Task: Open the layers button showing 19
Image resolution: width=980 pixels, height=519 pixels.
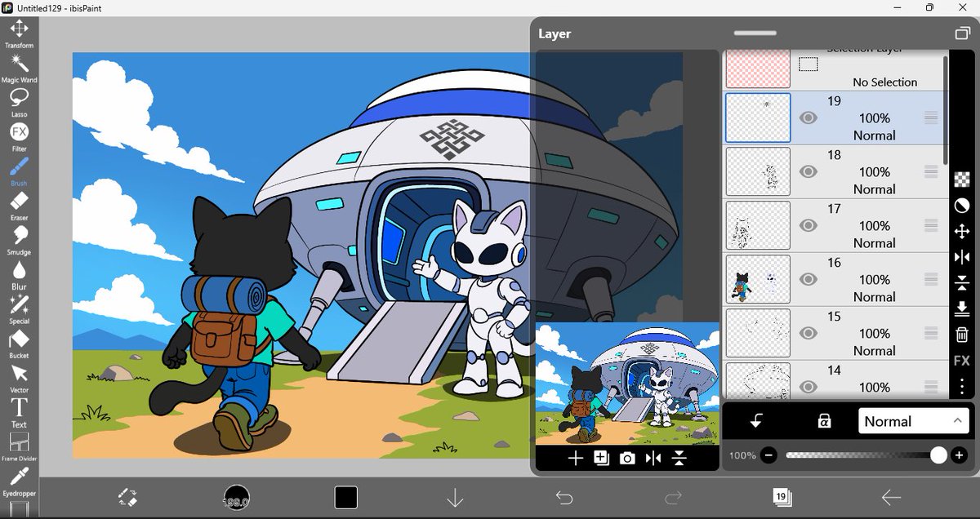Action: [782, 497]
